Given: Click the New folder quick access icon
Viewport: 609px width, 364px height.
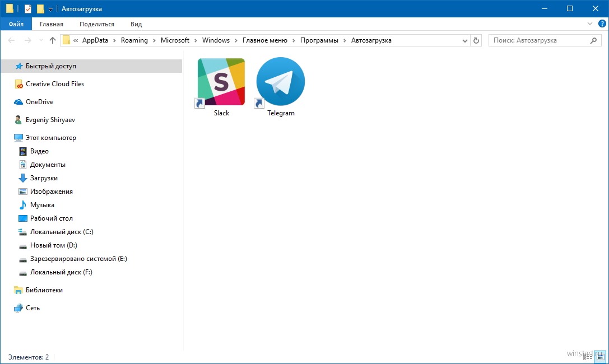Looking at the screenshot, I should (x=40, y=8).
